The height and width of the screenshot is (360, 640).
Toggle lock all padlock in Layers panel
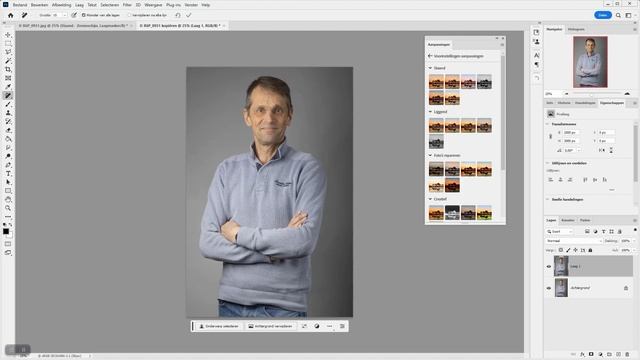pos(590,250)
